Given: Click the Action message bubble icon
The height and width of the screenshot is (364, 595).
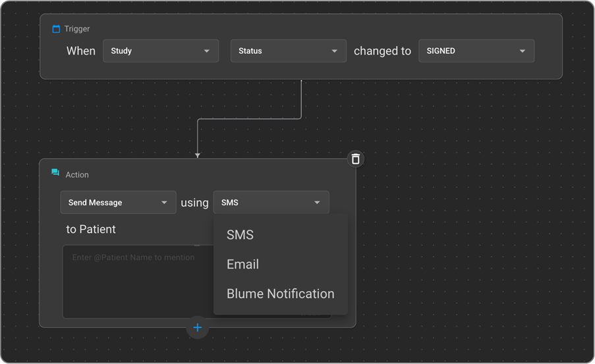Looking at the screenshot, I should tap(56, 174).
